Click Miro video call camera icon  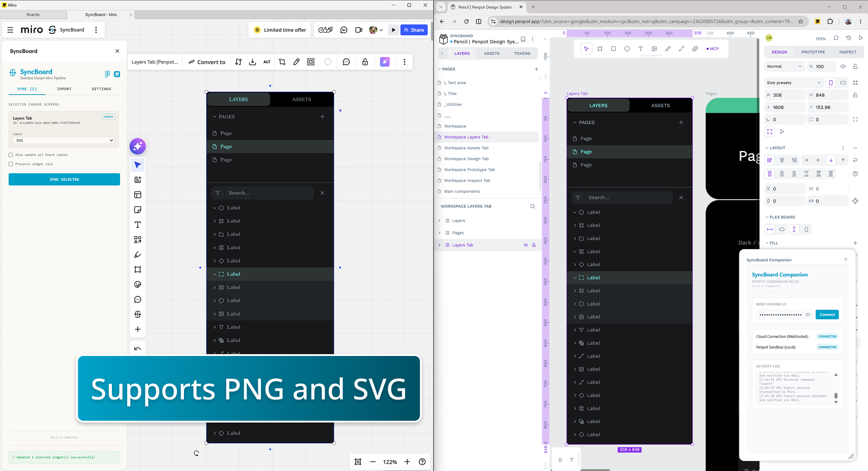[x=359, y=30]
